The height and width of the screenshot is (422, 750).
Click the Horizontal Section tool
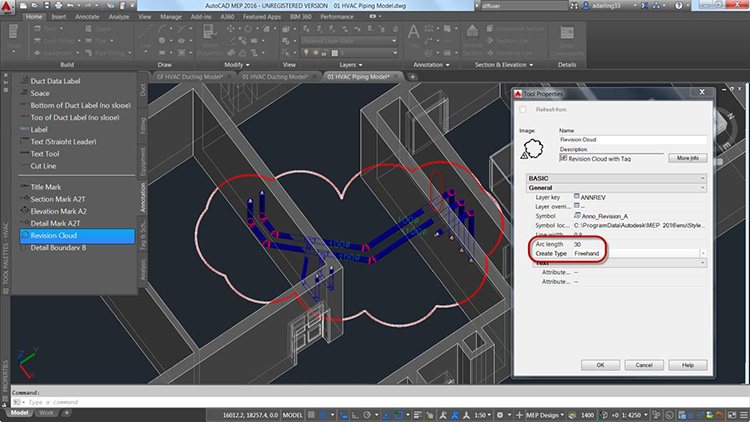pyautogui.click(x=516, y=29)
